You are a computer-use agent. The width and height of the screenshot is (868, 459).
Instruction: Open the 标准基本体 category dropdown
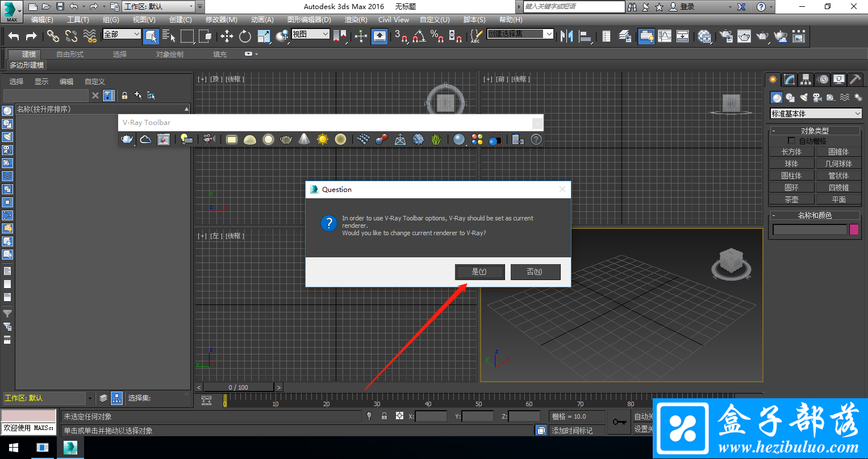(816, 114)
